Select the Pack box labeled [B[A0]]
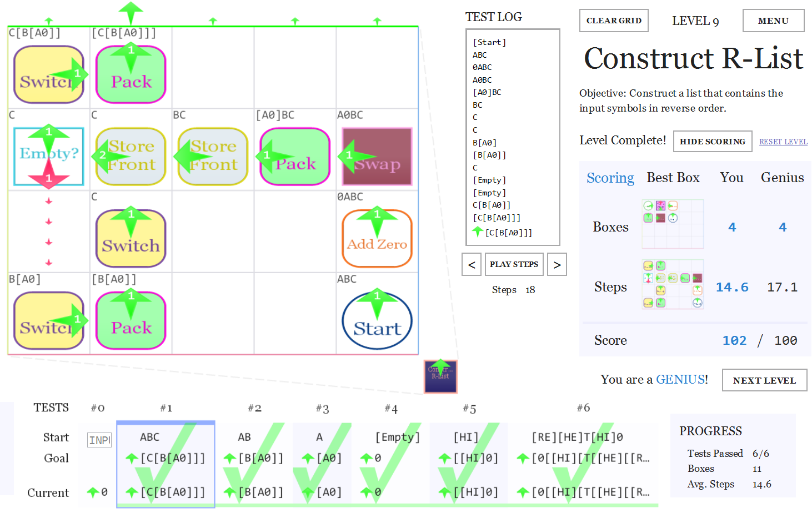Viewport: 812px width, 513px height. [131, 321]
